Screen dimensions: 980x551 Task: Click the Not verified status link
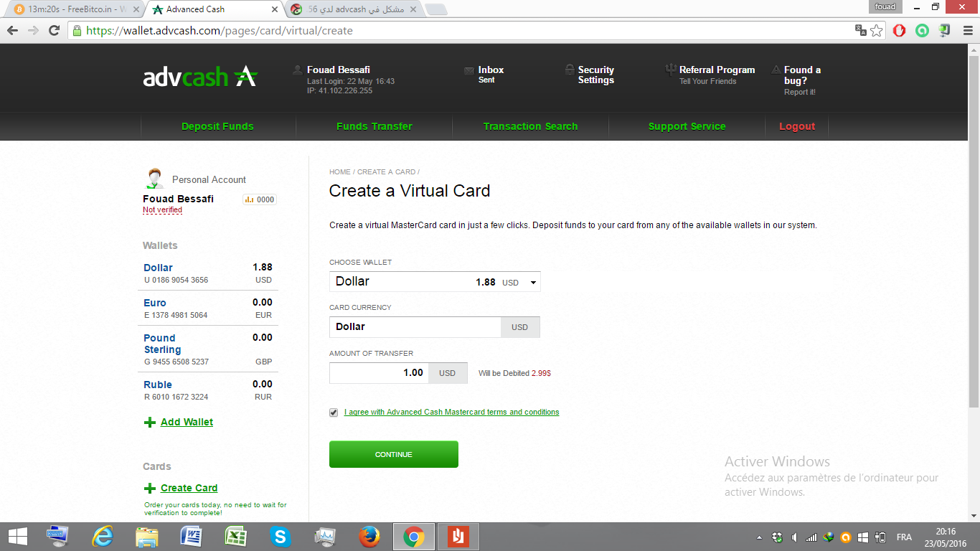tap(162, 210)
